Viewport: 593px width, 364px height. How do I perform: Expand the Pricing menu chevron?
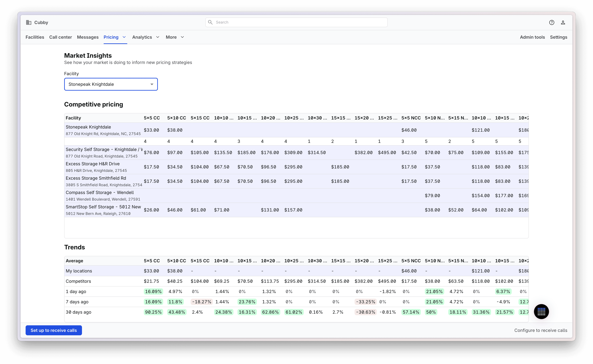click(124, 37)
